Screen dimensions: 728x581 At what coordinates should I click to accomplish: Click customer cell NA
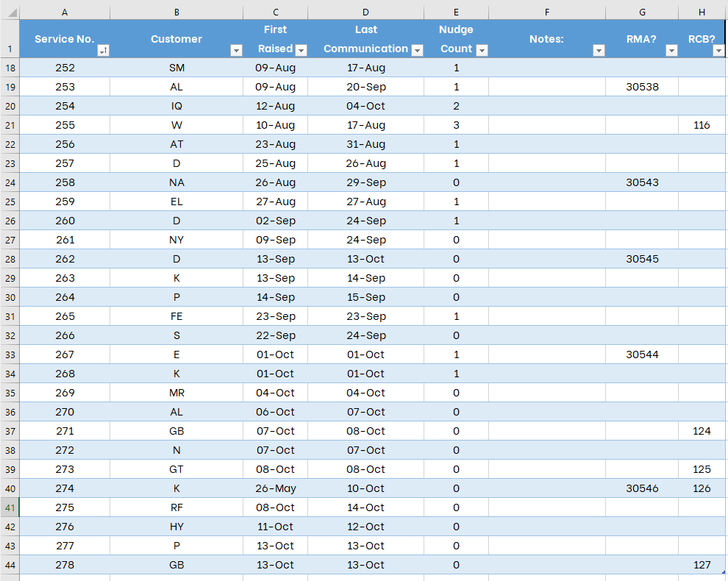tap(176, 182)
